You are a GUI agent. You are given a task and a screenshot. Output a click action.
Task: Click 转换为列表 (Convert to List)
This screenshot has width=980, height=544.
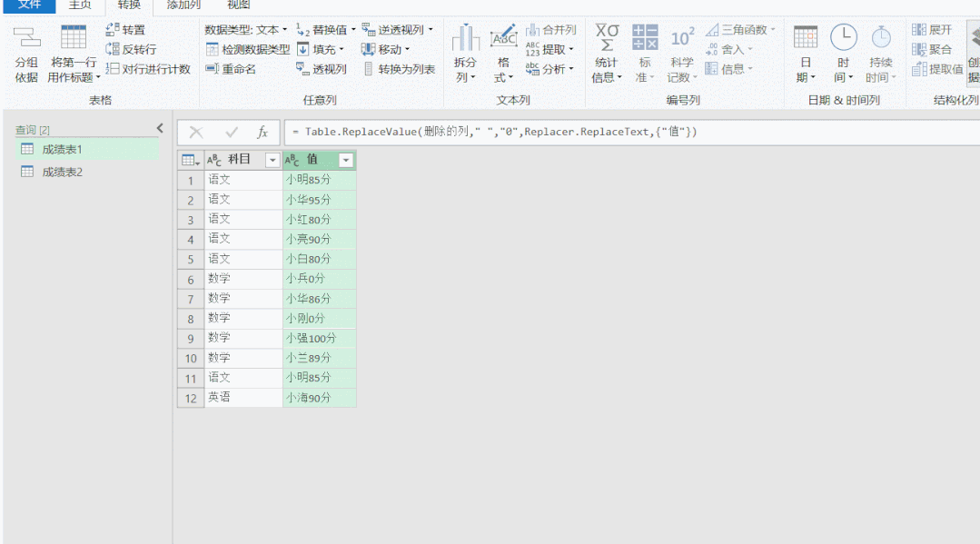point(399,69)
